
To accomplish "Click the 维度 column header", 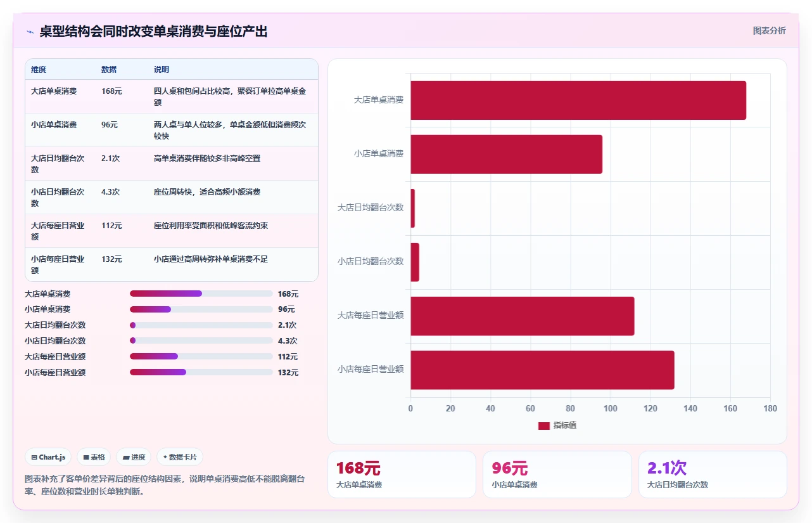I will coord(39,70).
